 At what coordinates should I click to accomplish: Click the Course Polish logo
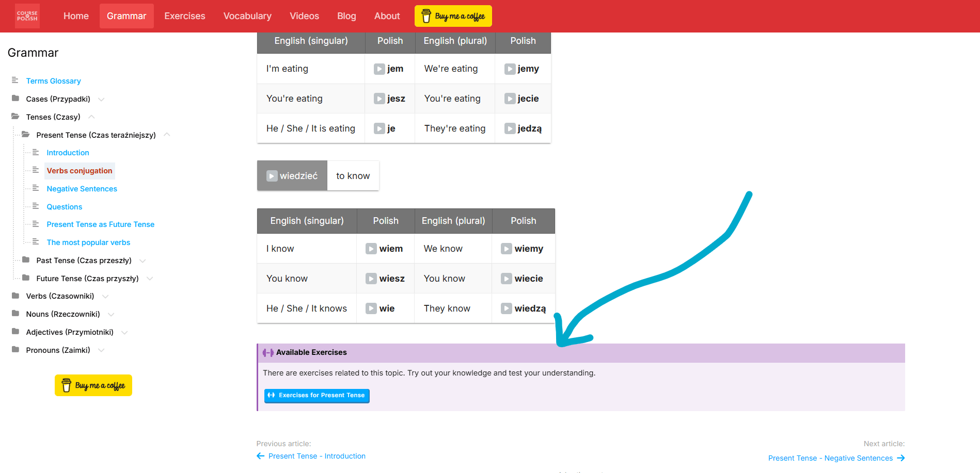tap(27, 16)
